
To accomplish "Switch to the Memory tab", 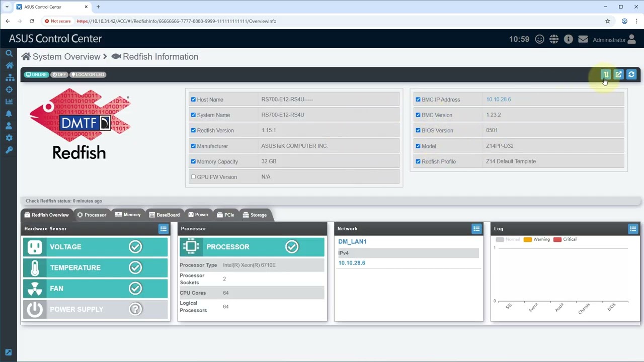I will (128, 215).
